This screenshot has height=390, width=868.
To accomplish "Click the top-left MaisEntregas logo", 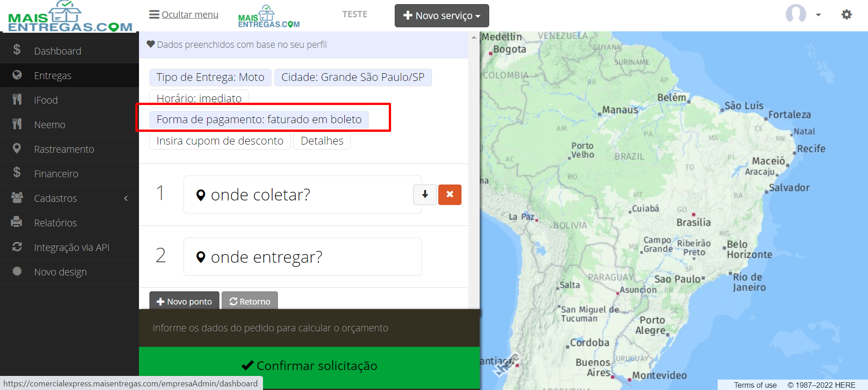I will tap(70, 16).
